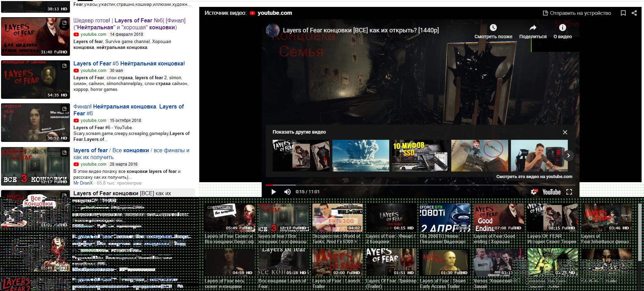Screen dimensions: 644x291
Task: Click youtube.com source dated 14 февраля 2018
Action: (93, 34)
